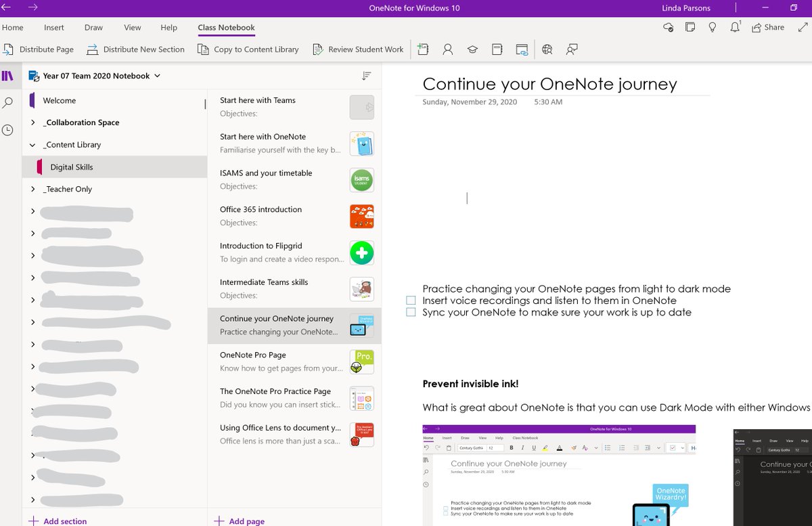This screenshot has width=812, height=526.
Task: Click the globe Professional Development icon
Action: pos(547,49)
